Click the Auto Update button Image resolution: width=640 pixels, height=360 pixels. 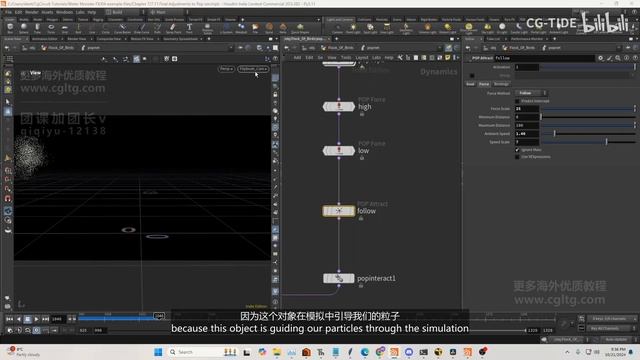(x=616, y=340)
